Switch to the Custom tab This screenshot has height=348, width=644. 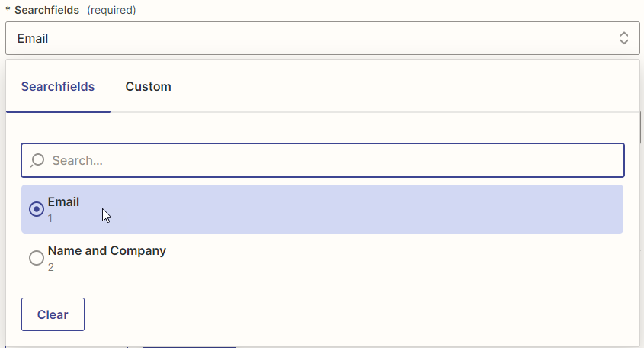tap(149, 86)
